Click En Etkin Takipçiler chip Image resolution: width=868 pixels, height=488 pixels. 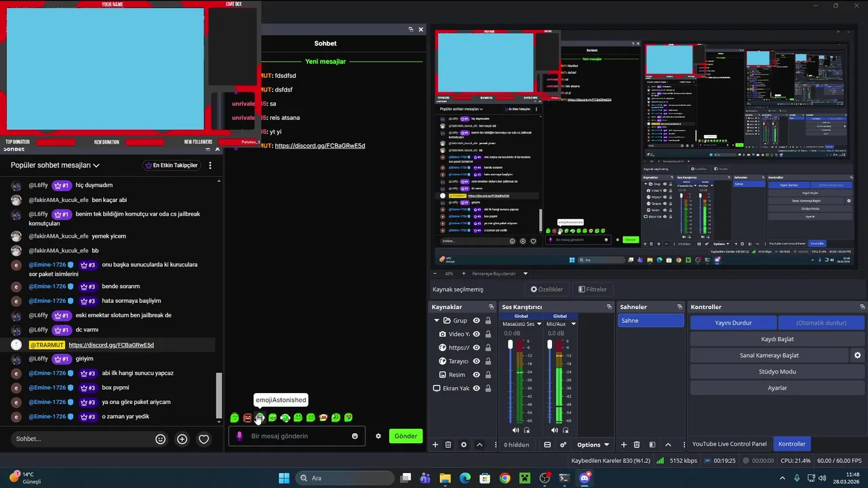172,165
